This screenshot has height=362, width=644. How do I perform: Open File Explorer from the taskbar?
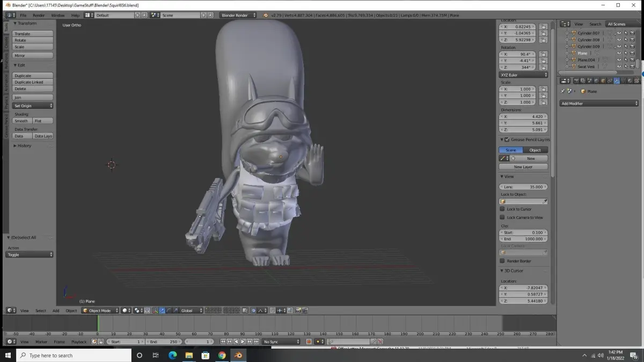click(x=189, y=355)
